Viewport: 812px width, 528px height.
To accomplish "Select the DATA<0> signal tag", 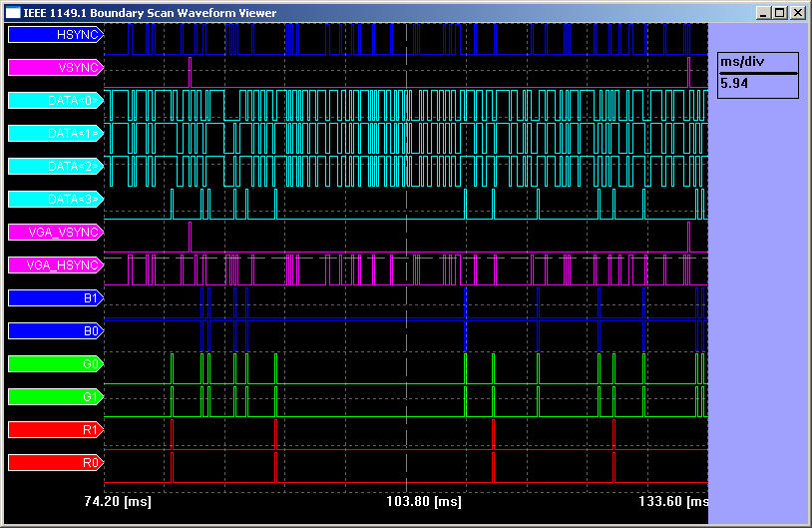I will [x=55, y=101].
